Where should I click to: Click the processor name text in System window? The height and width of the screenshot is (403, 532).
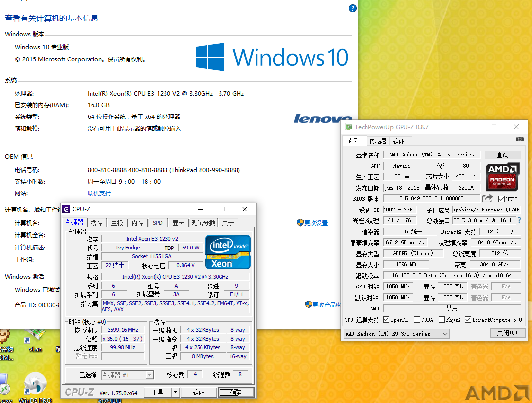(165, 93)
